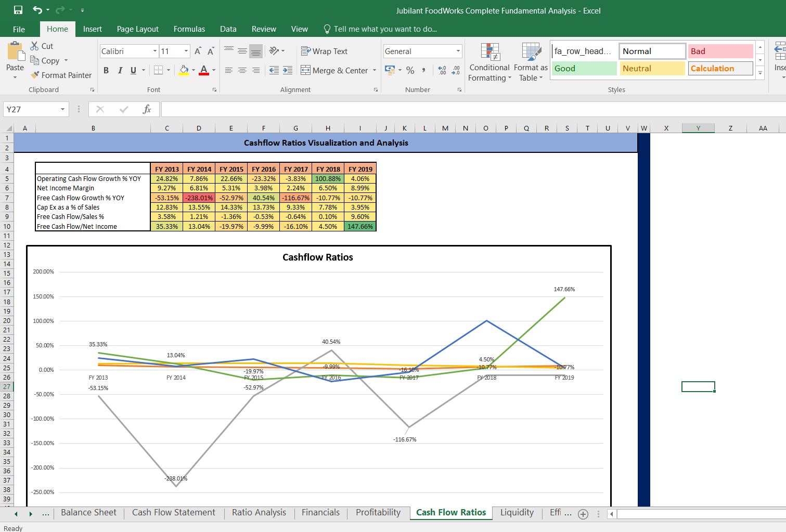Click the Increase Indent icon
The image size is (786, 532).
(288, 70)
